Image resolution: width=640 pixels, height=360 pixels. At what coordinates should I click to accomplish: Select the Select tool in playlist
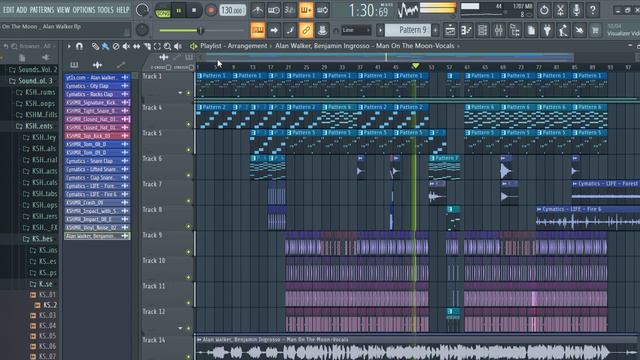coord(157,47)
